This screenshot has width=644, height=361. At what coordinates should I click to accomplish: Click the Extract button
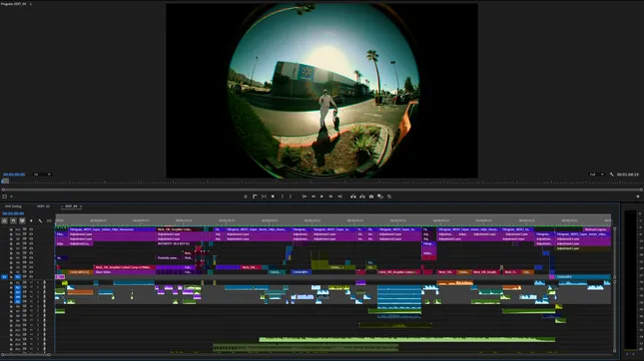click(362, 196)
